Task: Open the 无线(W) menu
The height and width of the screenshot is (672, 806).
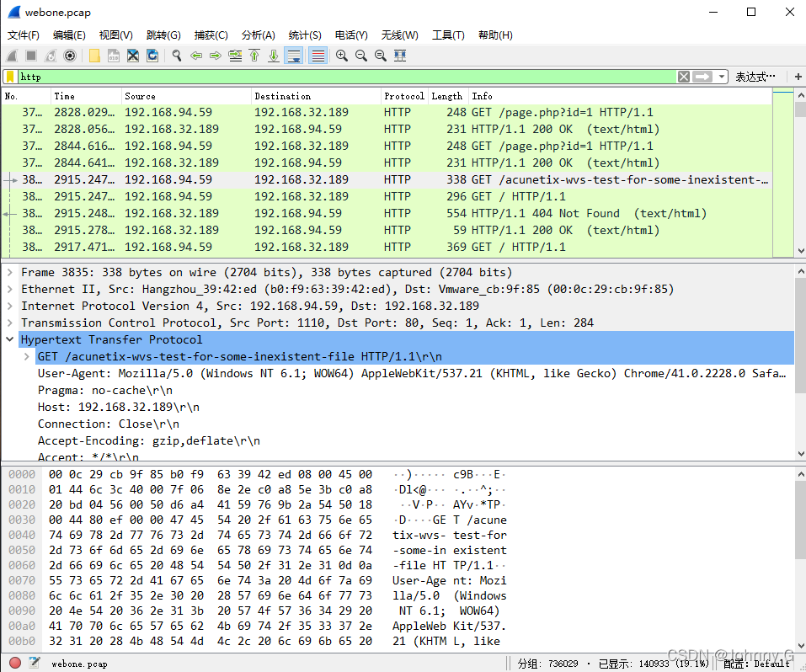Action: click(400, 35)
